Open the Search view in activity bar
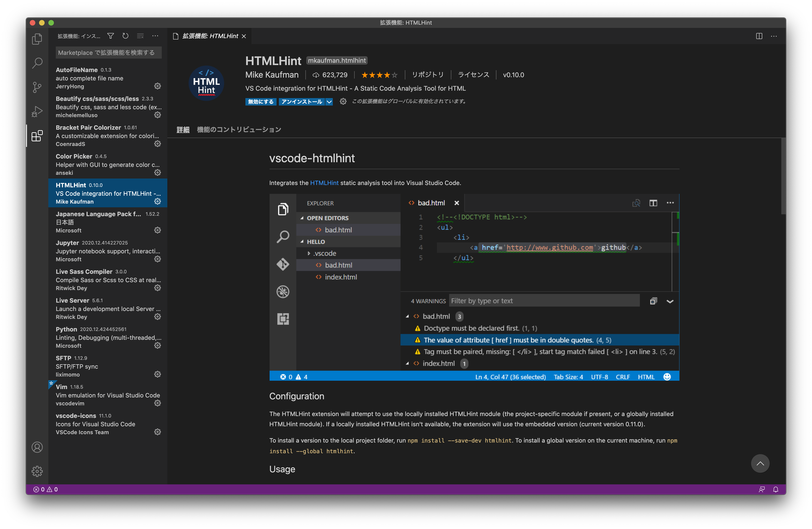Screen dimensions: 812x529 coord(37,63)
